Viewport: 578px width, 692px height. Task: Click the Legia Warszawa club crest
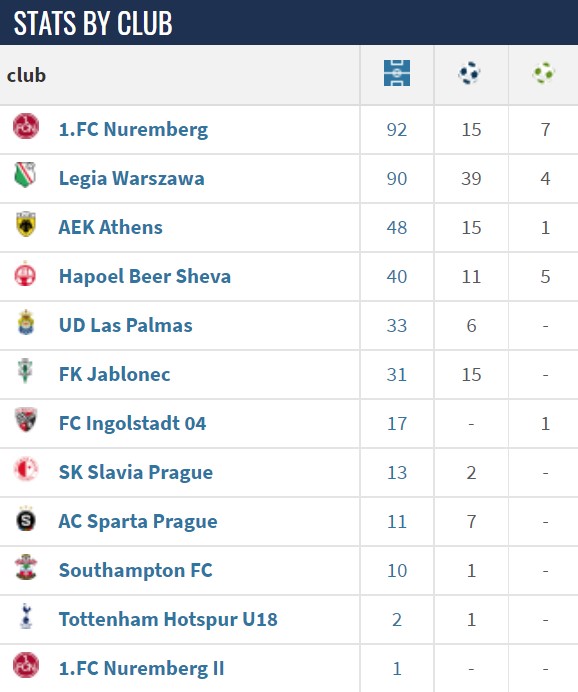(25, 175)
